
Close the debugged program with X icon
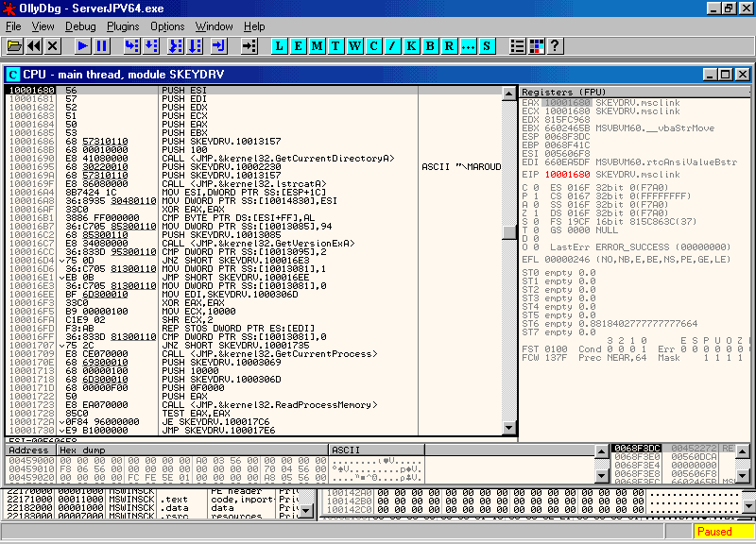(53, 45)
